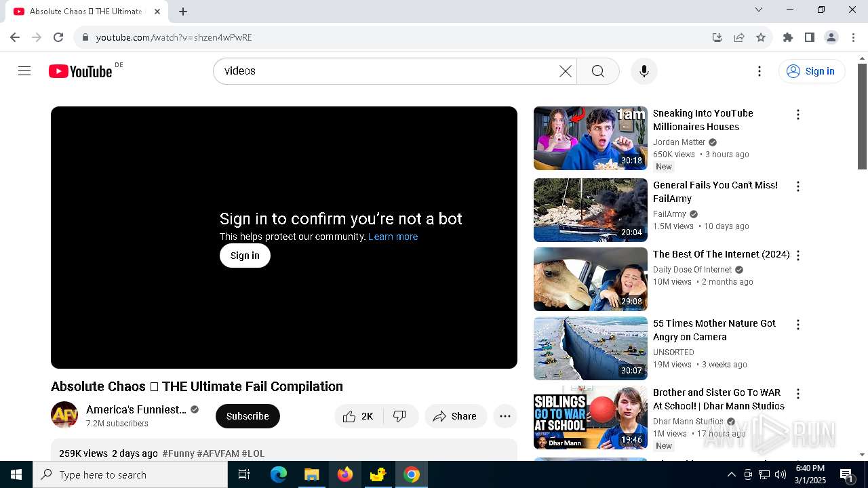This screenshot has width=868, height=488.
Task: Clear the search box with the X
Action: tap(565, 71)
